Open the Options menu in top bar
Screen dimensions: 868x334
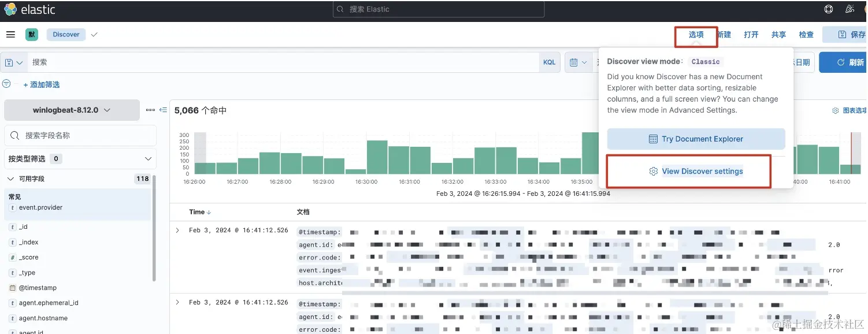(x=696, y=35)
